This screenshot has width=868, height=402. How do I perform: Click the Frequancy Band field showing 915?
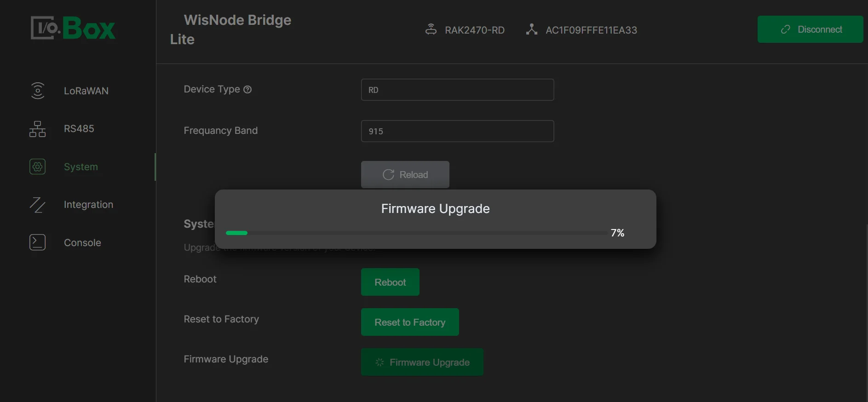point(457,131)
